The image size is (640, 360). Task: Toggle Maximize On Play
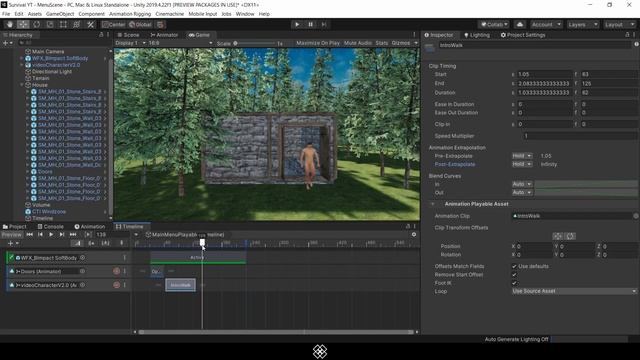point(318,43)
